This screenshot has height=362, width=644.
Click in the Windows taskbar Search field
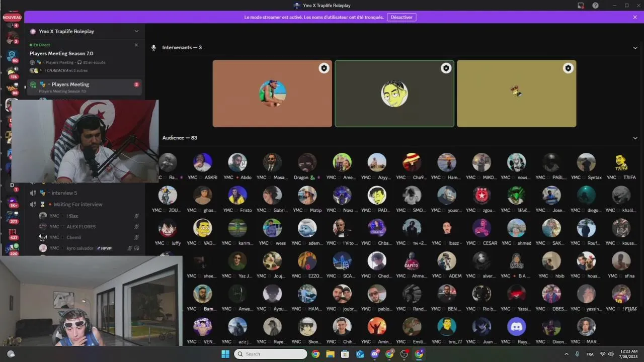click(271, 354)
